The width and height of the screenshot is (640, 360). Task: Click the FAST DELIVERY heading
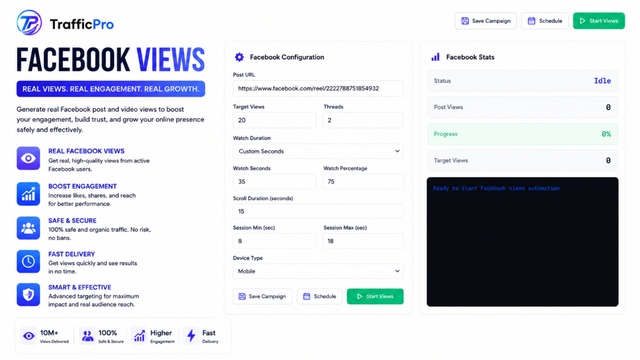[x=71, y=254]
